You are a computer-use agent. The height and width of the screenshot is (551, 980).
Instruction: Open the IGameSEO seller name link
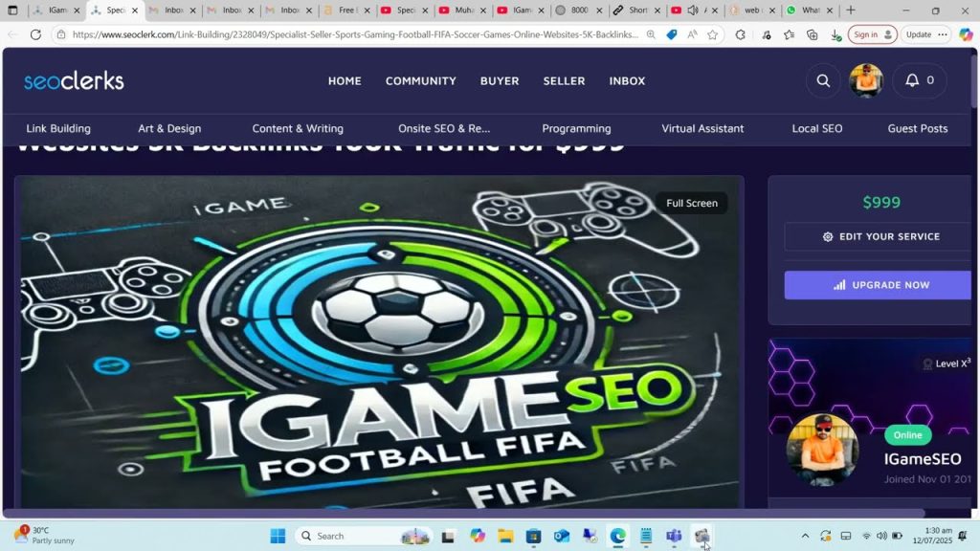(922, 459)
